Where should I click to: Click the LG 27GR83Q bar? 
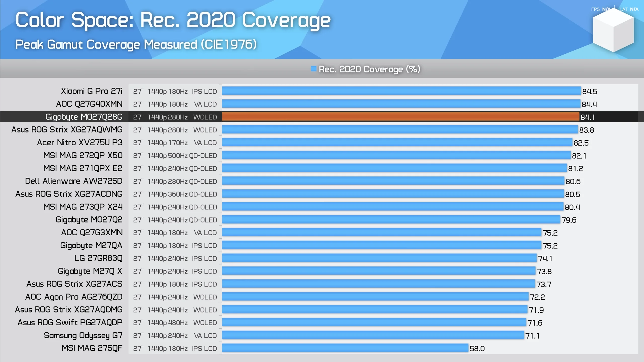[x=379, y=258]
